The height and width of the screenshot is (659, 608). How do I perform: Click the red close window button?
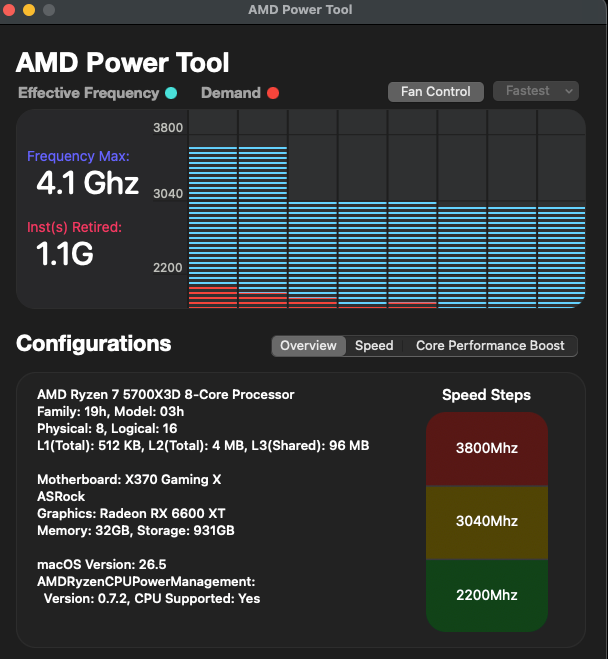[9, 10]
